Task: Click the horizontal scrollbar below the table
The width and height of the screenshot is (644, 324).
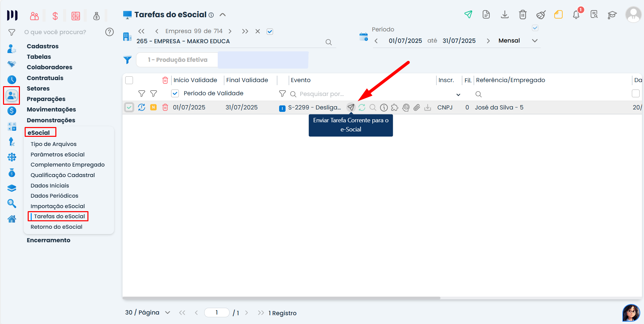Action: click(281, 298)
